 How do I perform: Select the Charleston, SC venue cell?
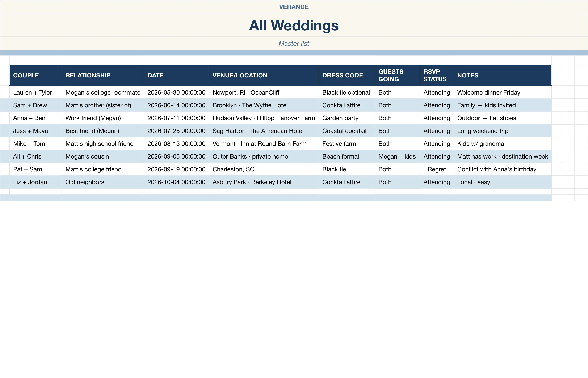tap(264, 169)
